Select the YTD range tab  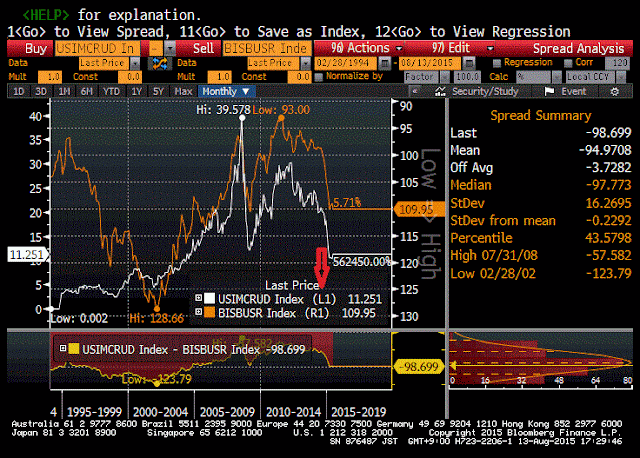[x=111, y=91]
